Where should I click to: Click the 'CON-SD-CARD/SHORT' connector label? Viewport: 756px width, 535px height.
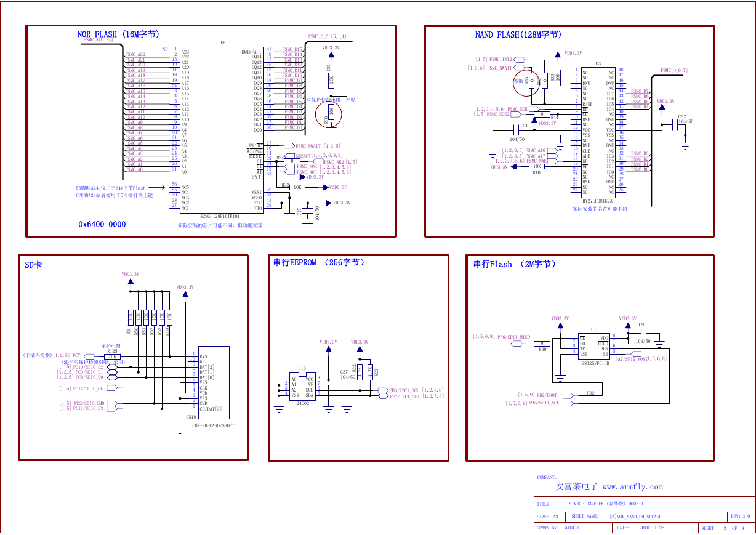click(x=213, y=426)
